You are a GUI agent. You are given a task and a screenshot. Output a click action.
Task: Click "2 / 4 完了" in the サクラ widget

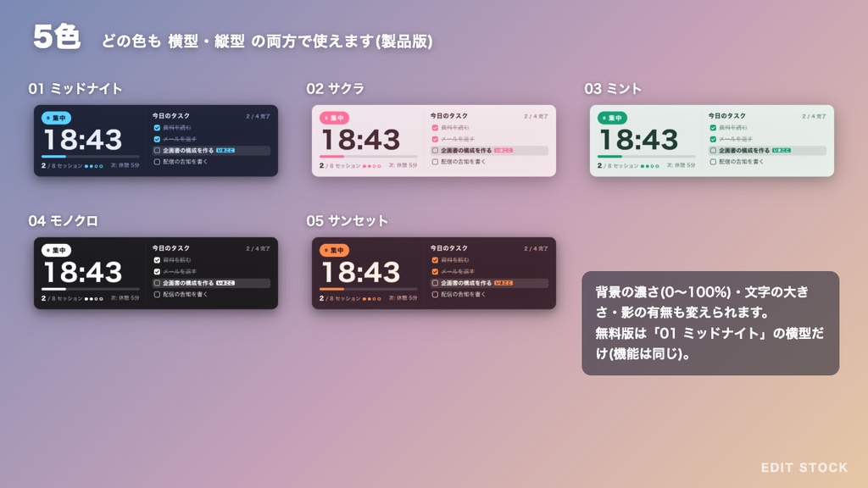[536, 116]
